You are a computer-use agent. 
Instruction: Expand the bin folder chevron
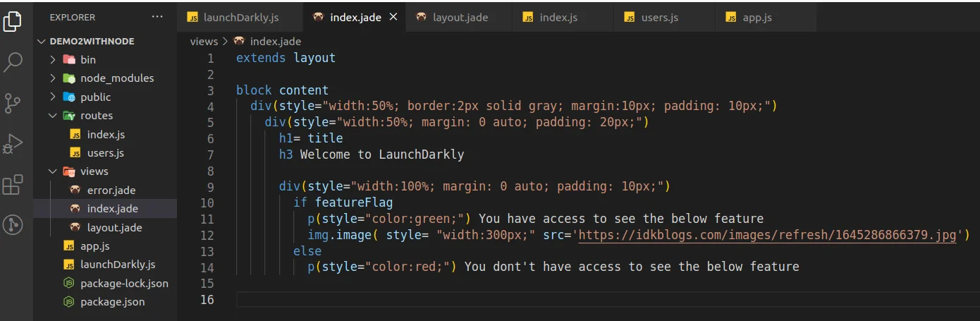point(53,60)
